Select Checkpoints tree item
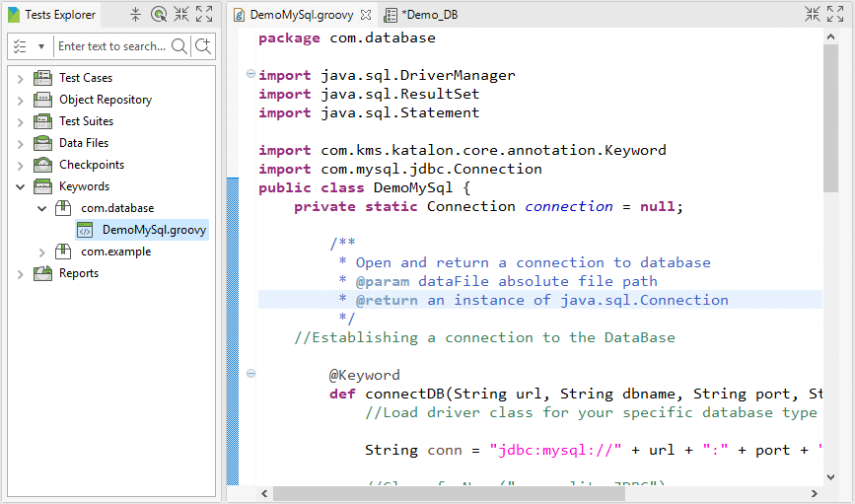The image size is (855, 504). point(92,165)
